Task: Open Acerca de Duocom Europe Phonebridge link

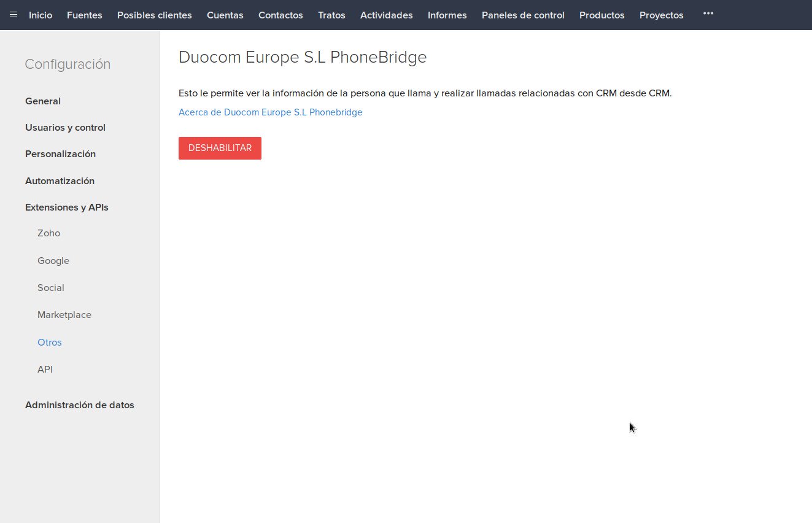Action: 270,112
